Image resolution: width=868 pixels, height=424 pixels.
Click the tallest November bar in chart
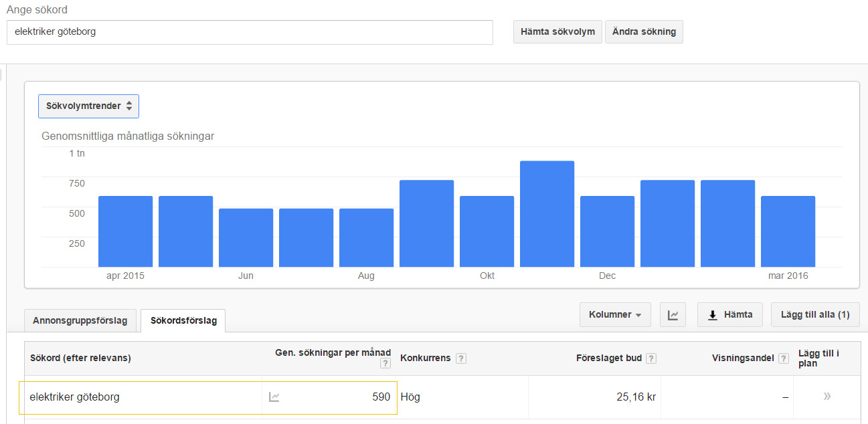click(x=547, y=214)
